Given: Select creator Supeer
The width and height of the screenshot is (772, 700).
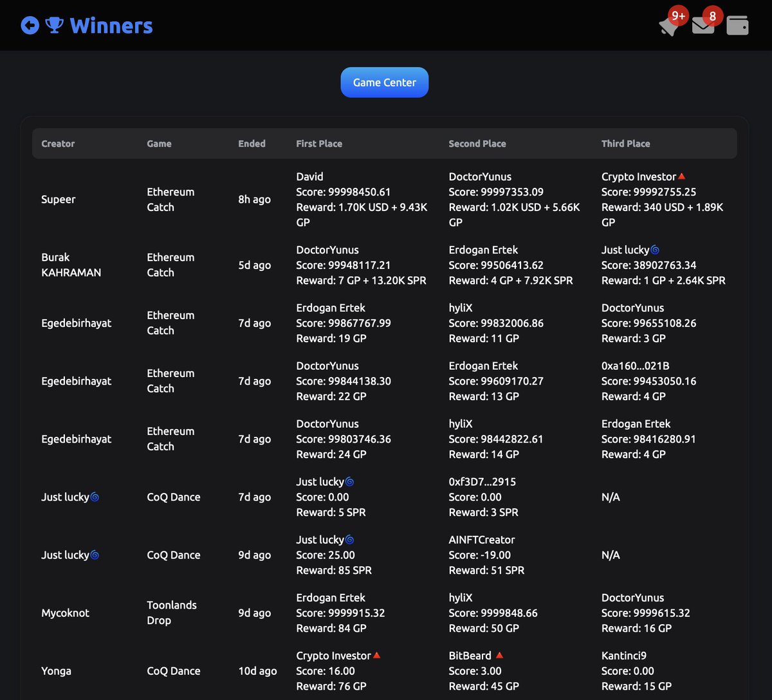Looking at the screenshot, I should click(59, 199).
